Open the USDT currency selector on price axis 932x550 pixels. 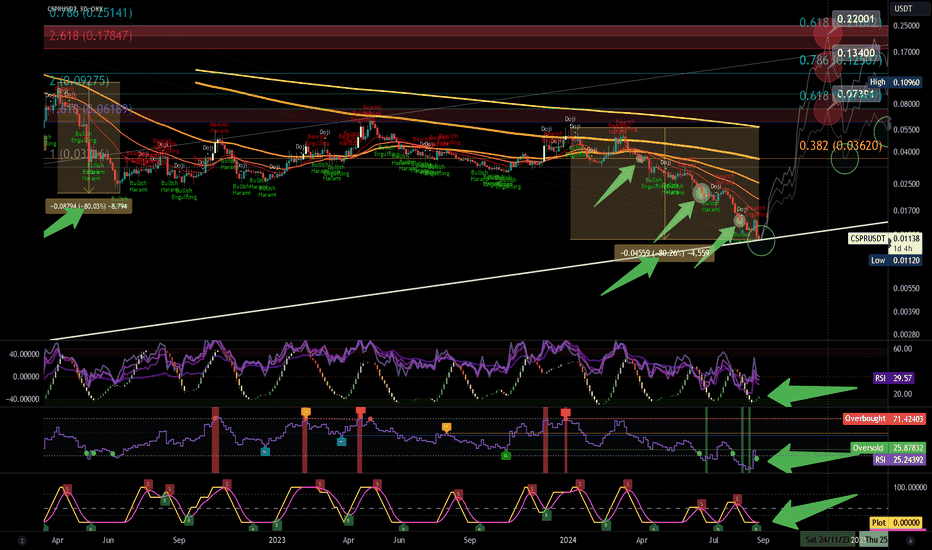(903, 8)
